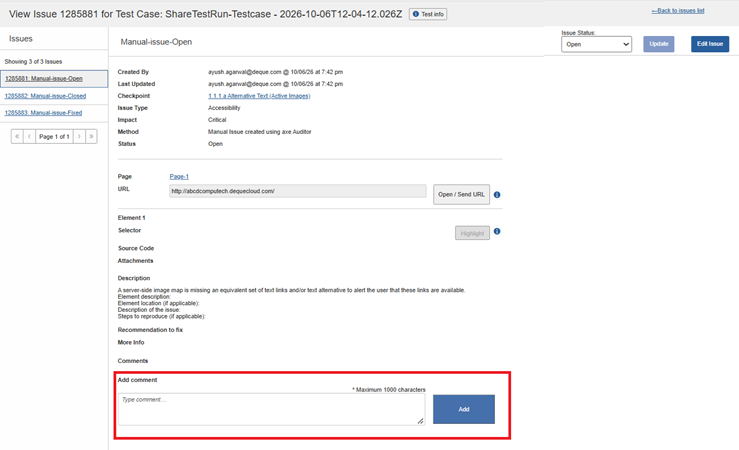This screenshot has height=450, width=739.
Task: Click the Test info button
Action: (x=428, y=14)
